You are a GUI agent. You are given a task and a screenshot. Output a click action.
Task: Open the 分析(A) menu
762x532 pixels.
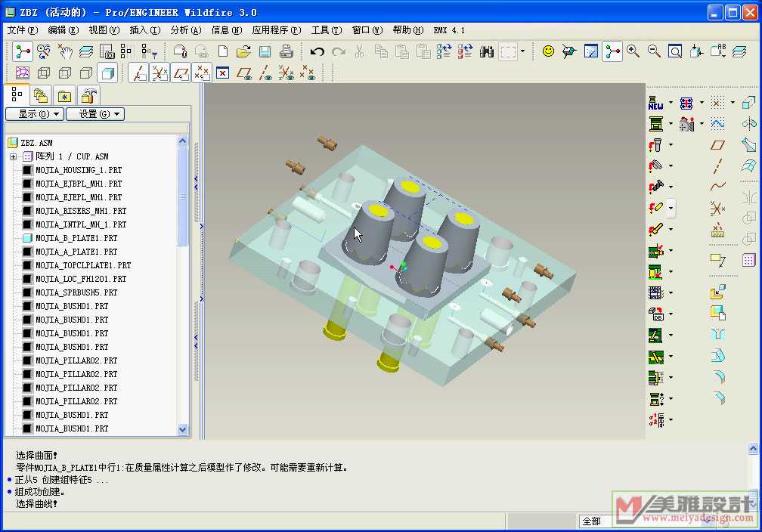pyautogui.click(x=186, y=30)
